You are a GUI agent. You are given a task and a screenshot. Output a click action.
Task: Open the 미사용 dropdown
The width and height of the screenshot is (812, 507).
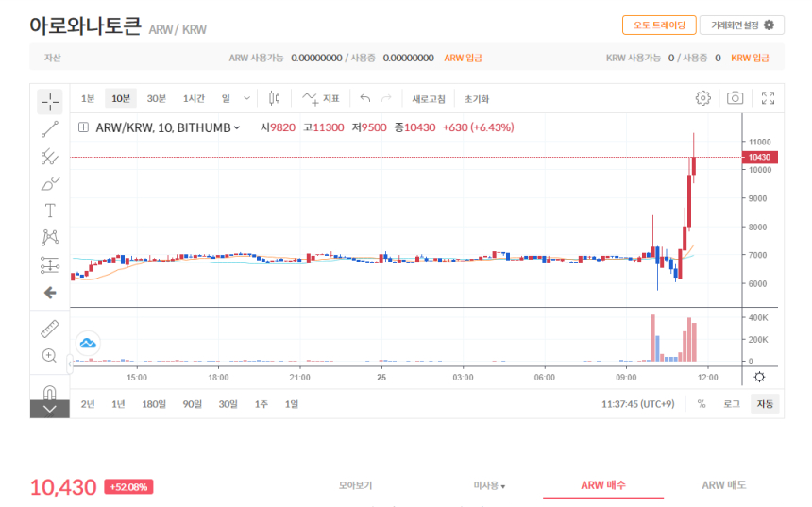tap(488, 486)
